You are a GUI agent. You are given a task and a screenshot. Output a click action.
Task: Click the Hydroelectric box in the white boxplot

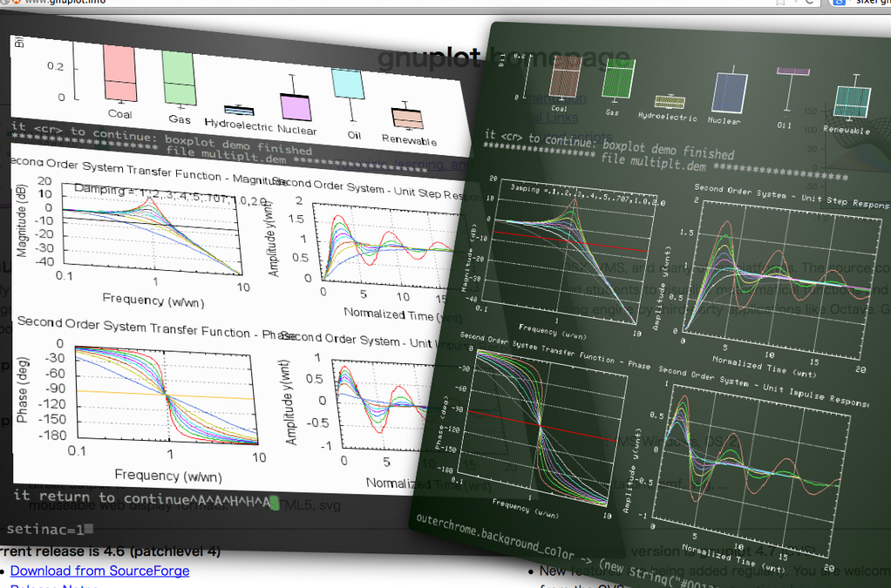(239, 110)
